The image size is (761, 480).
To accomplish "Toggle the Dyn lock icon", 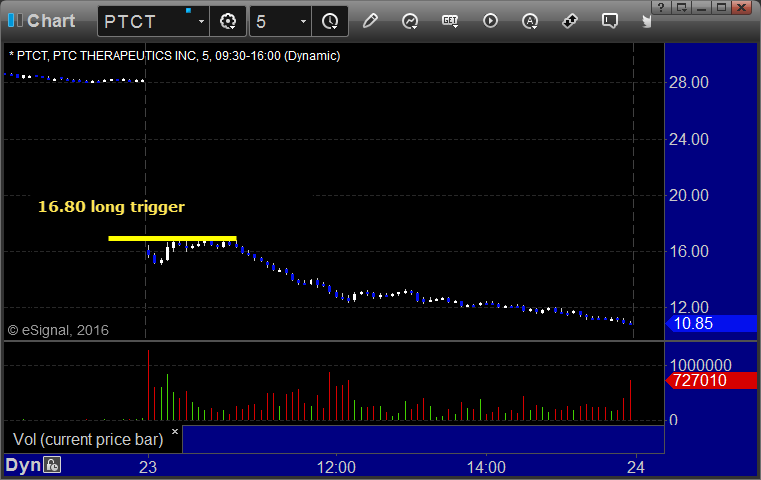I will point(52,465).
